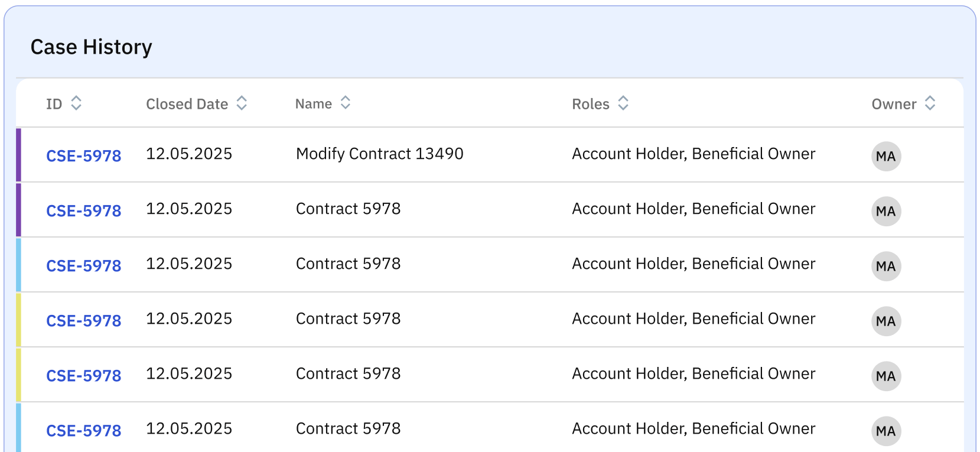Viewport: 980px width, 452px height.
Task: Select MA owner badge in third row
Action: pos(886,266)
